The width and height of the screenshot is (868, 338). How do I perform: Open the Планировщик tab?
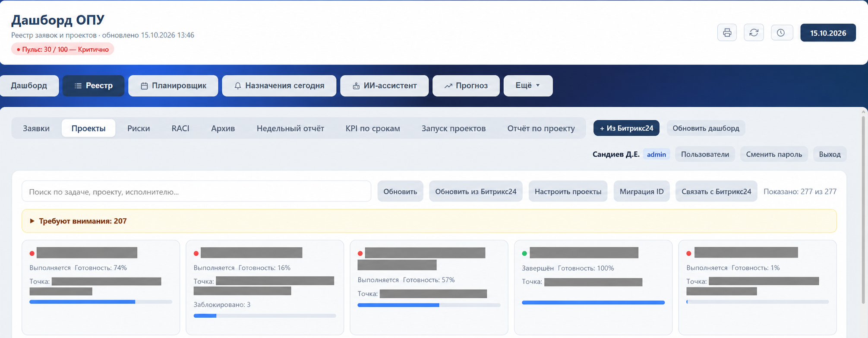173,86
